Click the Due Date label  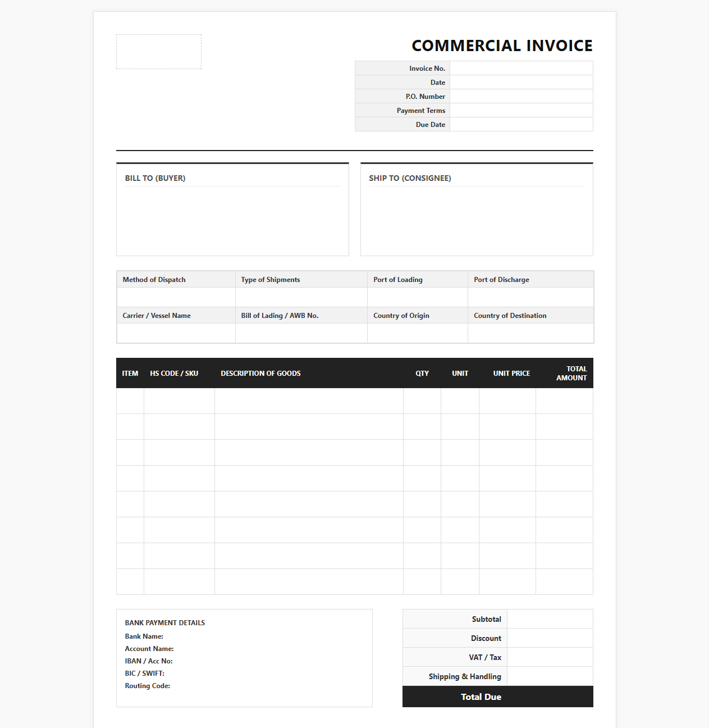coord(431,124)
